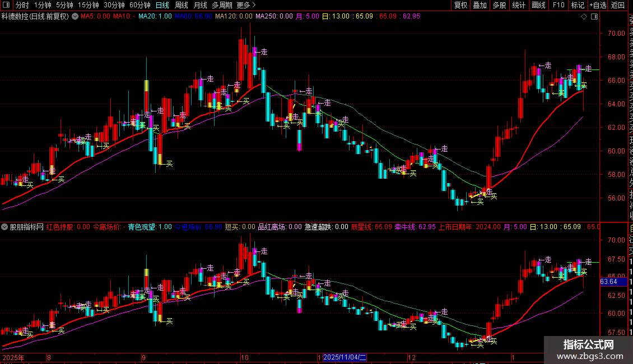Click the 2025/11/04/二 date marker

[345, 357]
